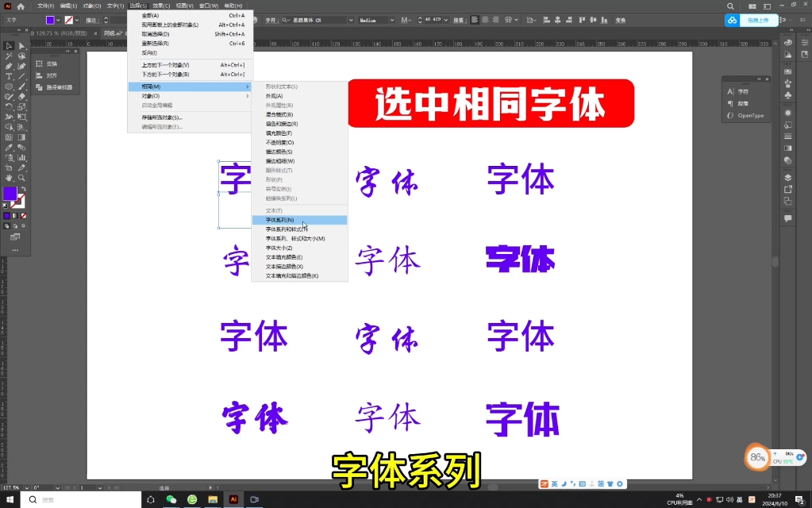The width and height of the screenshot is (812, 508).
Task: Open the 效果(C) menu
Action: point(161,6)
